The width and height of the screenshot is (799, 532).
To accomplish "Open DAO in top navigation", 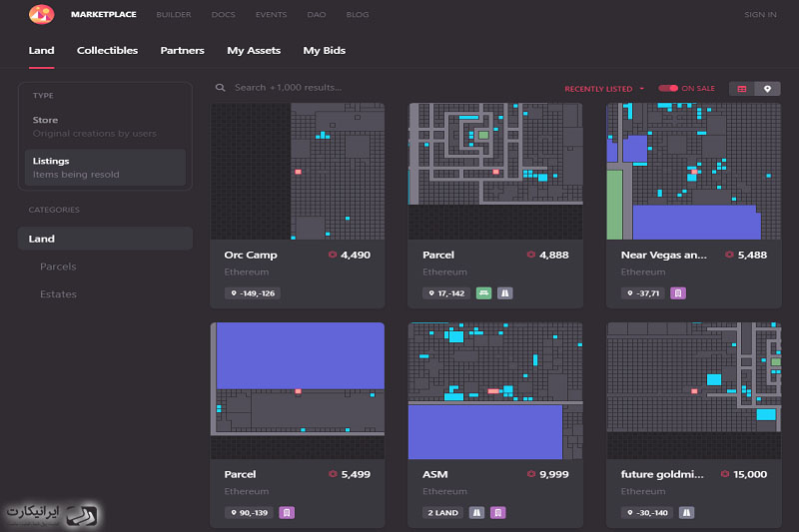I will pyautogui.click(x=317, y=14).
